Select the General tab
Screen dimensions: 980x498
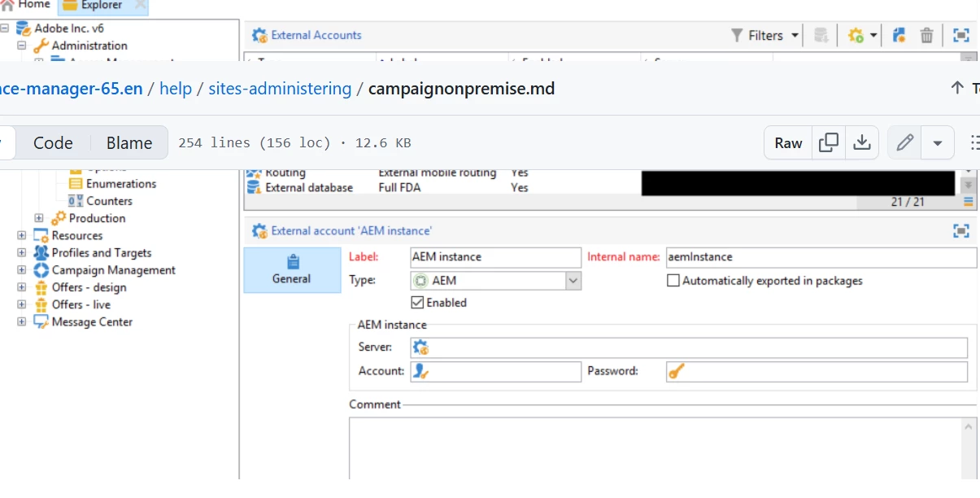[292, 270]
